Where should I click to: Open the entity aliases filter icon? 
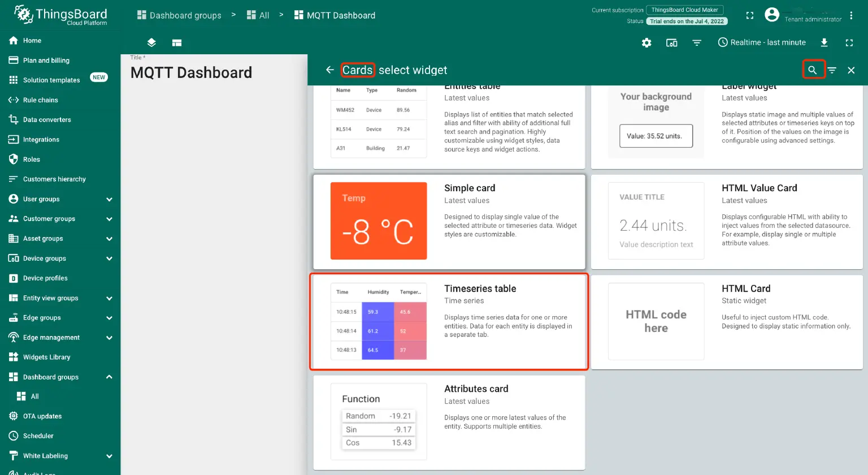tap(696, 42)
